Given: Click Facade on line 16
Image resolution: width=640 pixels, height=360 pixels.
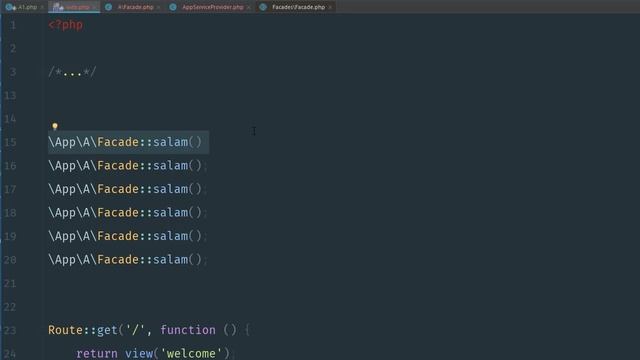Looking at the screenshot, I should tap(118, 166).
